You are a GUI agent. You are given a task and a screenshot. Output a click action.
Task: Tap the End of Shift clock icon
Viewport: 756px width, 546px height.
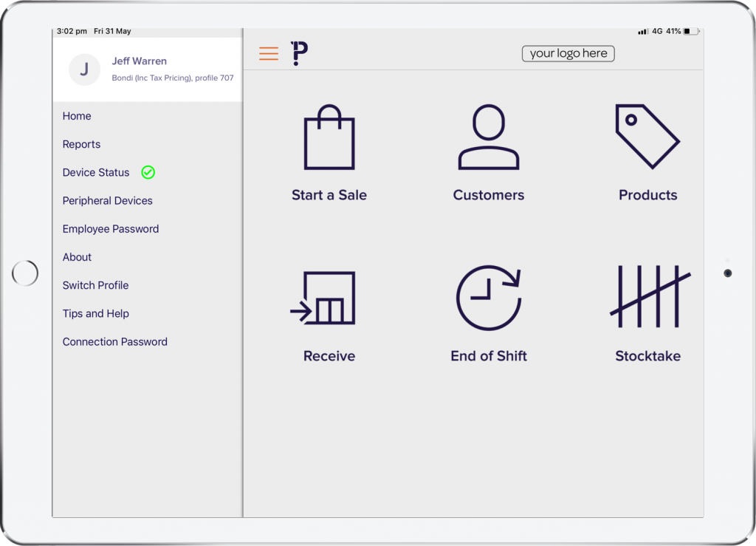point(489,298)
